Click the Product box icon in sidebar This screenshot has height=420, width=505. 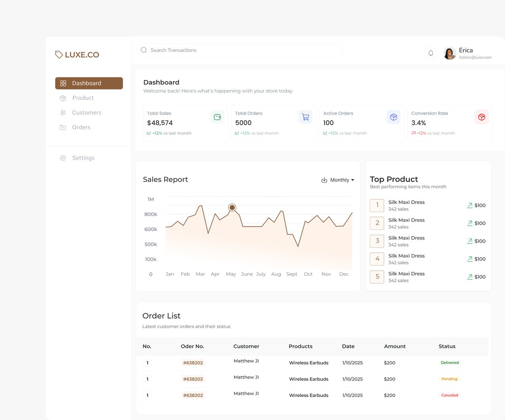(63, 98)
